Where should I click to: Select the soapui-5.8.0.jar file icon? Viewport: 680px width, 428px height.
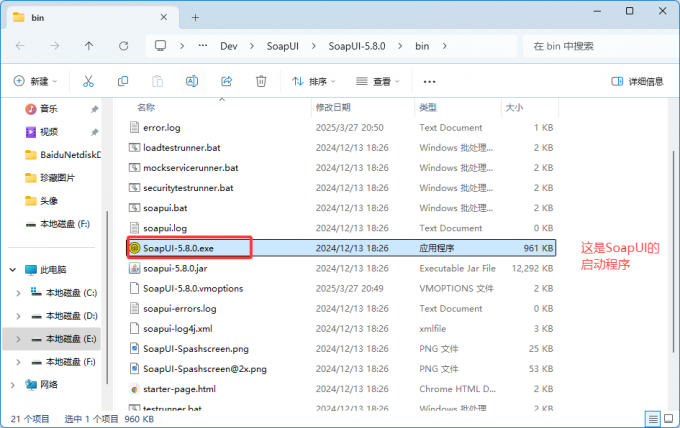[x=134, y=268]
